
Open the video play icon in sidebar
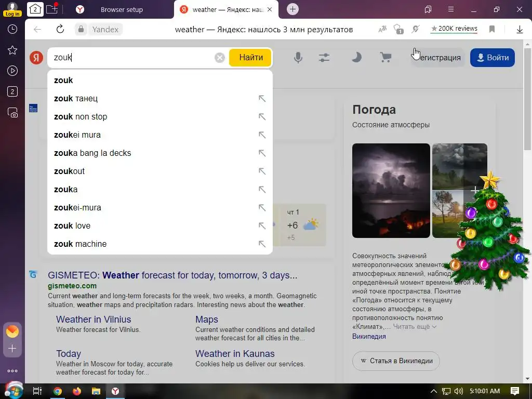coord(12,71)
